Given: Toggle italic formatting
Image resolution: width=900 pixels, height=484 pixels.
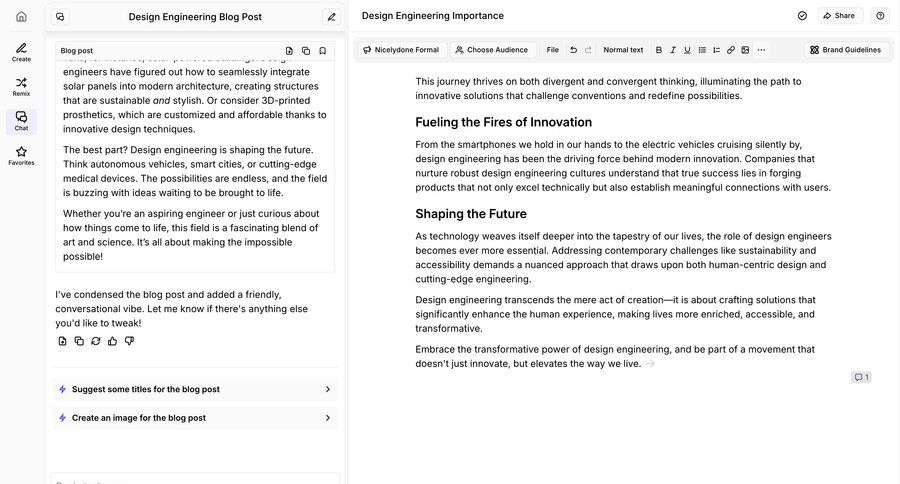Looking at the screenshot, I should (x=673, y=50).
